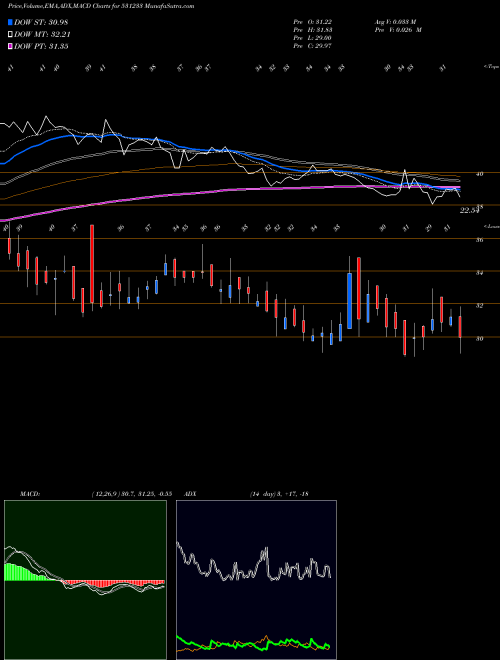Click the 'Pre L: 29.00' value
Image resolution: width=500 pixels, height=660 pixels.
(x=313, y=38)
